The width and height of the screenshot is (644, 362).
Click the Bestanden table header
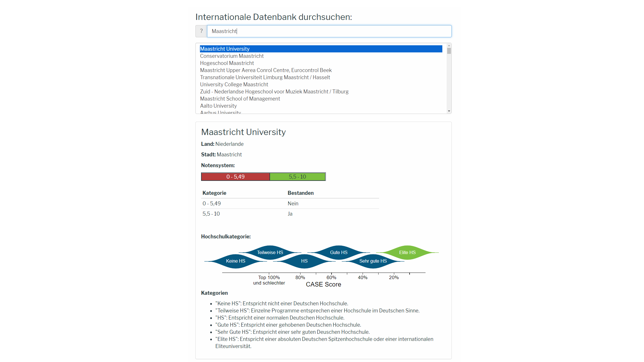point(300,193)
